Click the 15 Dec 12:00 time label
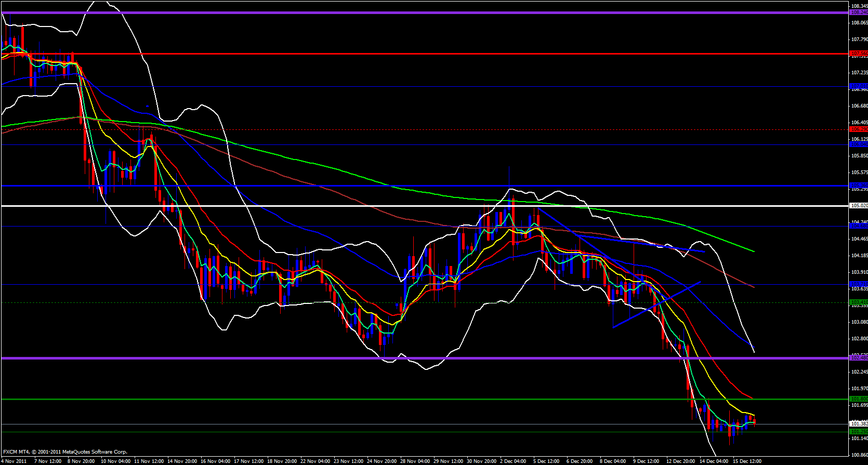The width and height of the screenshot is (868, 465). tap(747, 461)
